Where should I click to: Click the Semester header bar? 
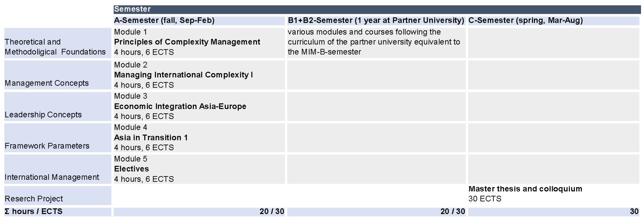point(377,9)
